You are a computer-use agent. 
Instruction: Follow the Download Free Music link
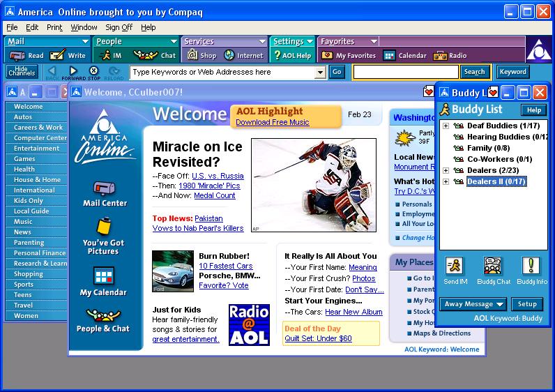pyautogui.click(x=272, y=122)
